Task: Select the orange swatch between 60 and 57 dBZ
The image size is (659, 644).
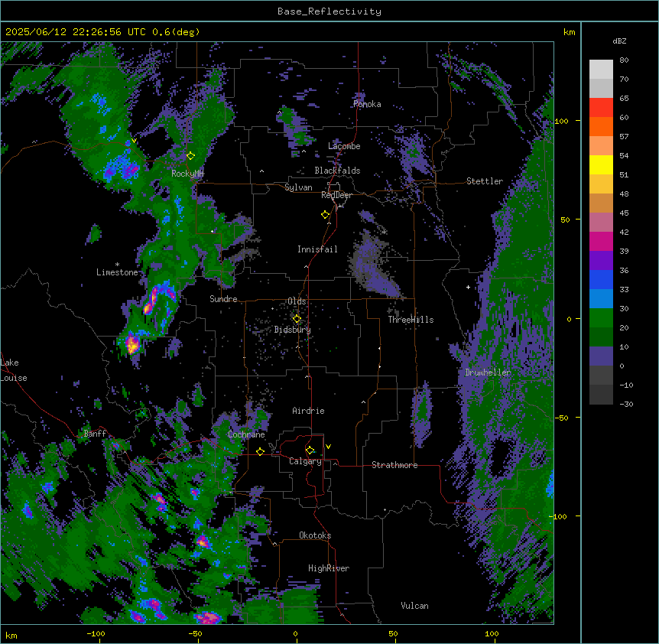Action: [x=601, y=126]
